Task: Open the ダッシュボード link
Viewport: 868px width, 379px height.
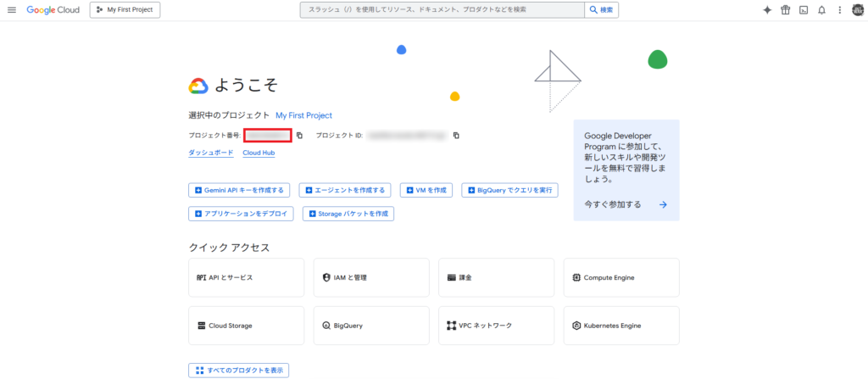Action: pos(210,153)
